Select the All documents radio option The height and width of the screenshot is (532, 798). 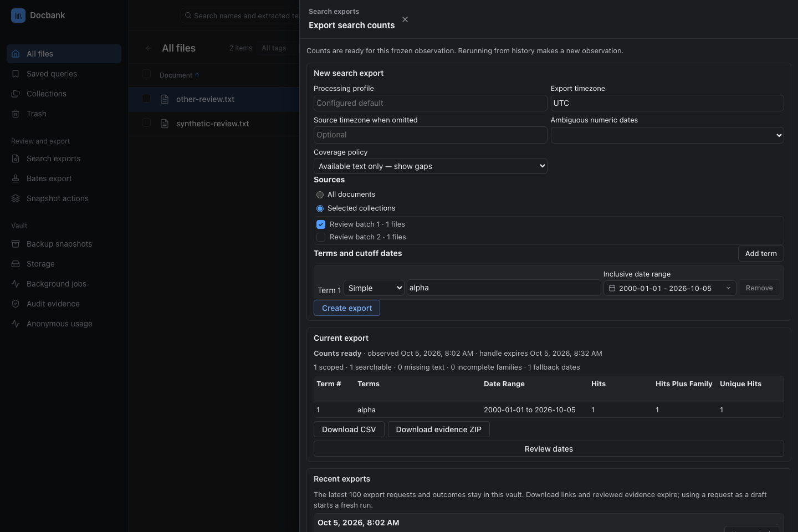320,195
